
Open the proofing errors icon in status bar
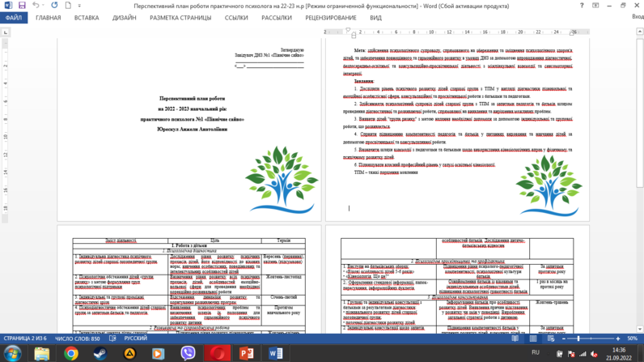(x=112, y=339)
